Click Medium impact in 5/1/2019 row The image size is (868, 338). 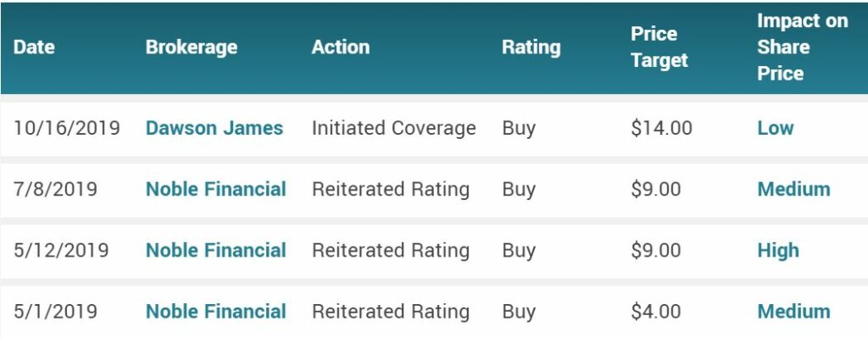[x=793, y=312]
